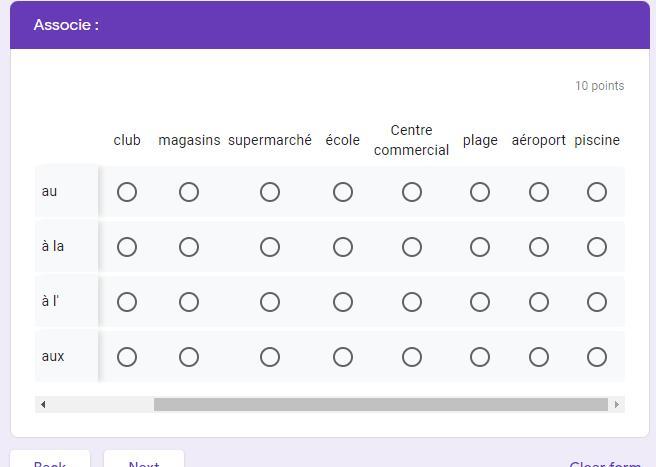The height and width of the screenshot is (467, 656).
Task: Click the Clear form link
Action: [605, 464]
